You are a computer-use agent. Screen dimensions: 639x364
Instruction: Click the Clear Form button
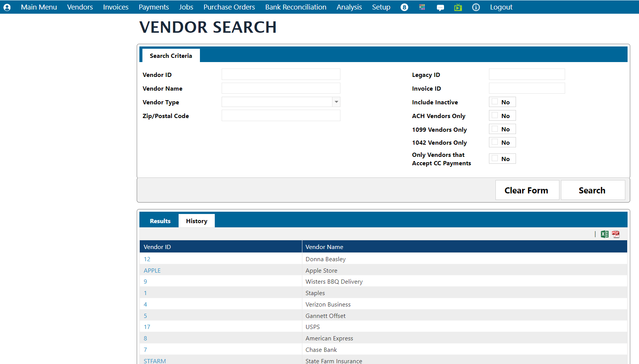[x=527, y=190]
